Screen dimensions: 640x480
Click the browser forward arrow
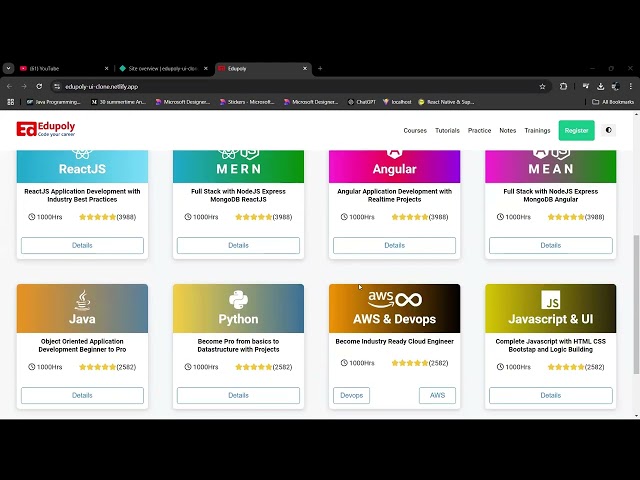[24, 87]
